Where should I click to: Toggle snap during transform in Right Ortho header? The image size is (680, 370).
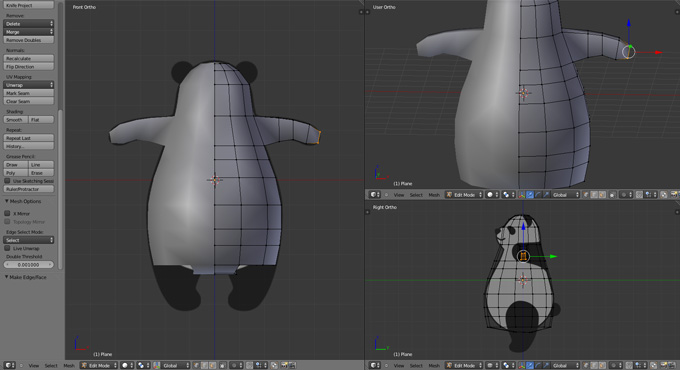coord(629,365)
